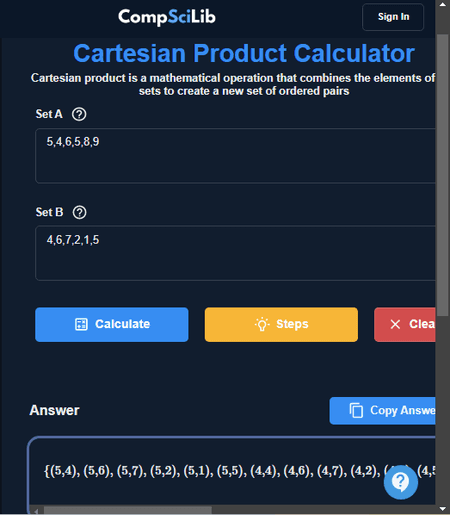Click the vertical scrollbar thumb
450x515 pixels.
pyautogui.click(x=443, y=175)
